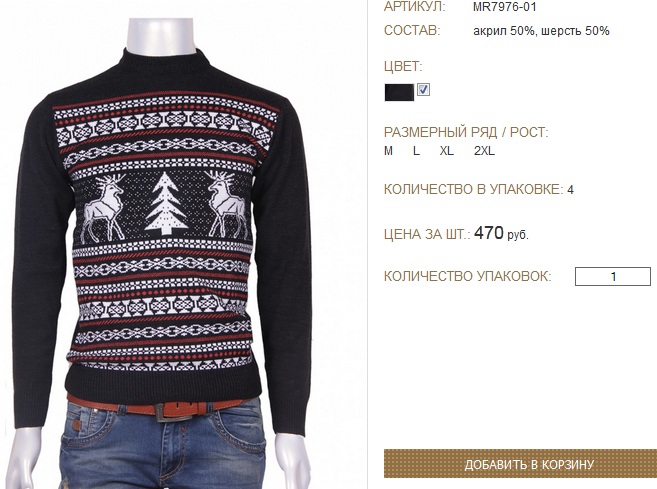Pick the XL size option
The width and height of the screenshot is (657, 489).
tap(447, 151)
